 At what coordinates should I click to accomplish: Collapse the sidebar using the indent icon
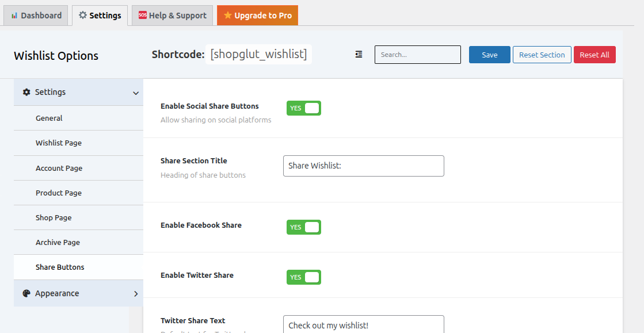(x=359, y=54)
